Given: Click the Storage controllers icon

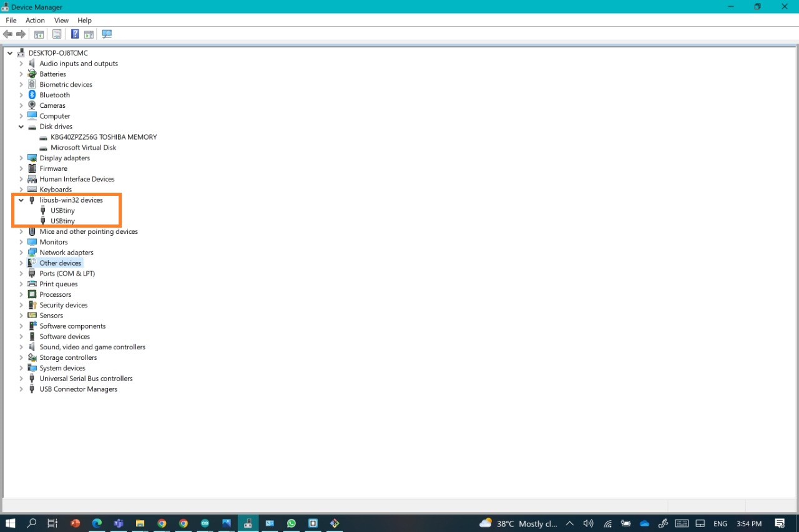Looking at the screenshot, I should click(x=32, y=357).
